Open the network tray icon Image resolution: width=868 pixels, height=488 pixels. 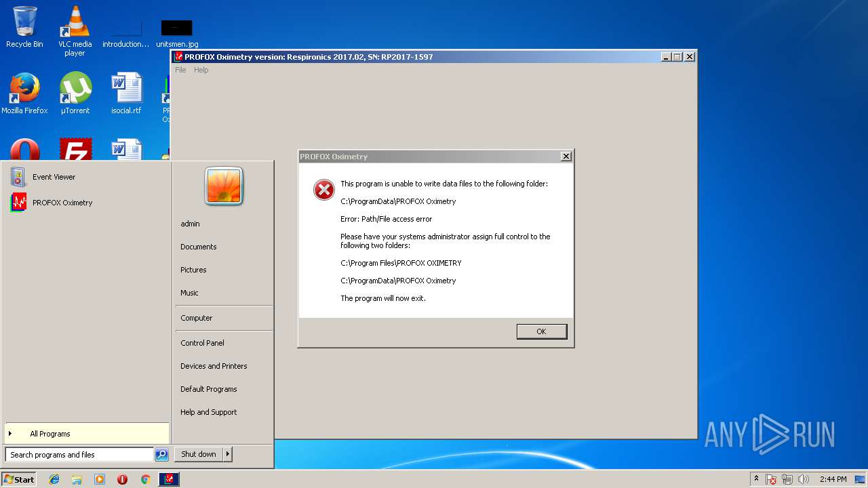point(787,479)
